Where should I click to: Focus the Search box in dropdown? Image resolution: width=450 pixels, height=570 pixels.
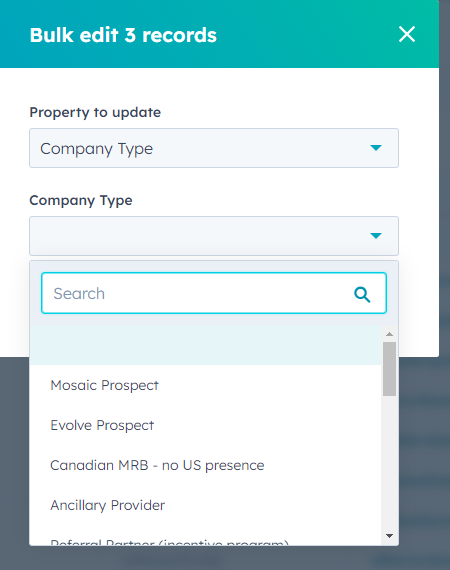click(x=214, y=293)
